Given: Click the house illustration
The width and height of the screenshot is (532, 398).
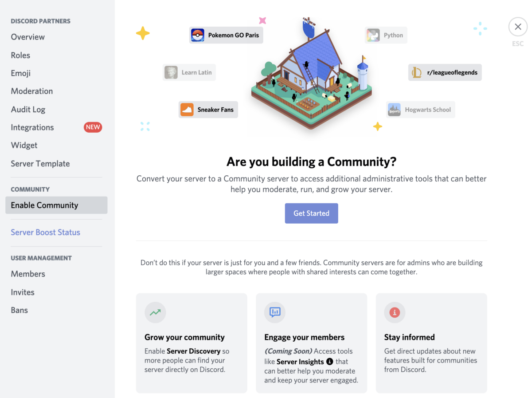Looking at the screenshot, I should click(x=312, y=73).
